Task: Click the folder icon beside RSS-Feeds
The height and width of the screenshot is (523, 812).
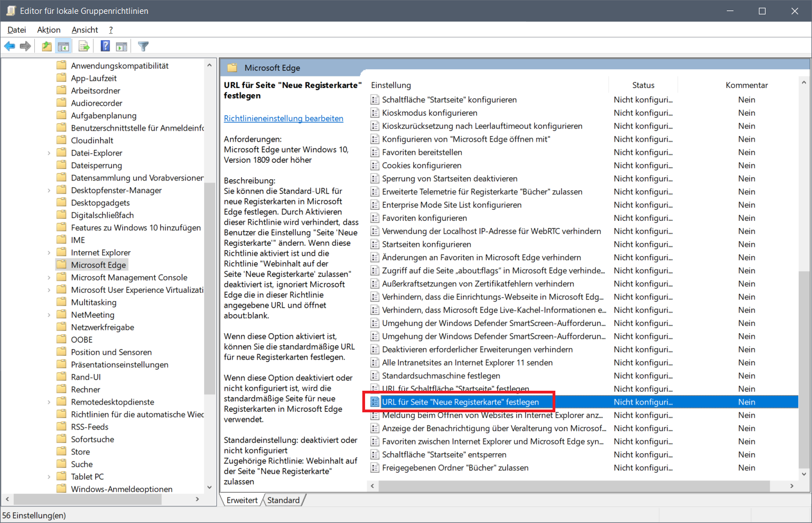Action: pos(61,427)
